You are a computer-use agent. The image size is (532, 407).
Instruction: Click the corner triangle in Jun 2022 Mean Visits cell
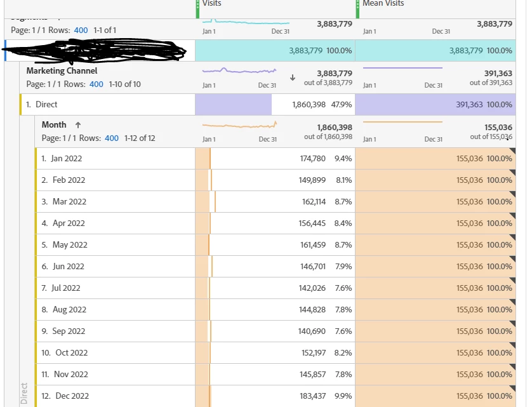[513, 258]
